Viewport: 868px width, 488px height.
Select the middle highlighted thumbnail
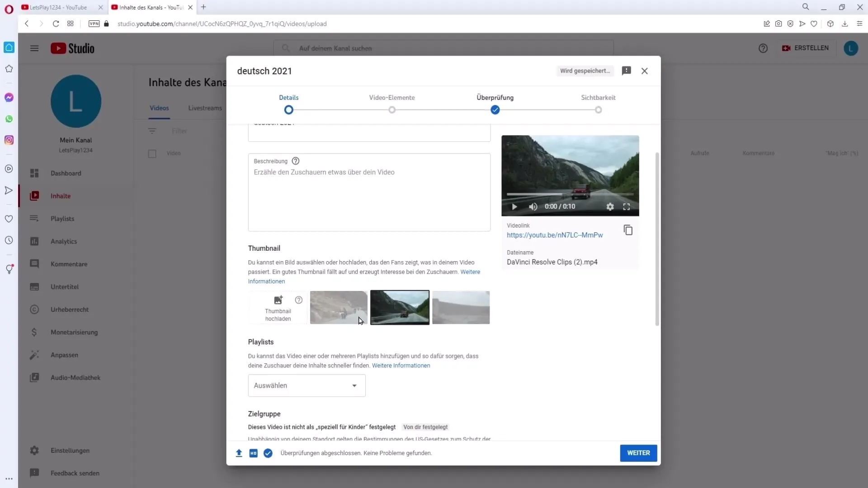400,307
